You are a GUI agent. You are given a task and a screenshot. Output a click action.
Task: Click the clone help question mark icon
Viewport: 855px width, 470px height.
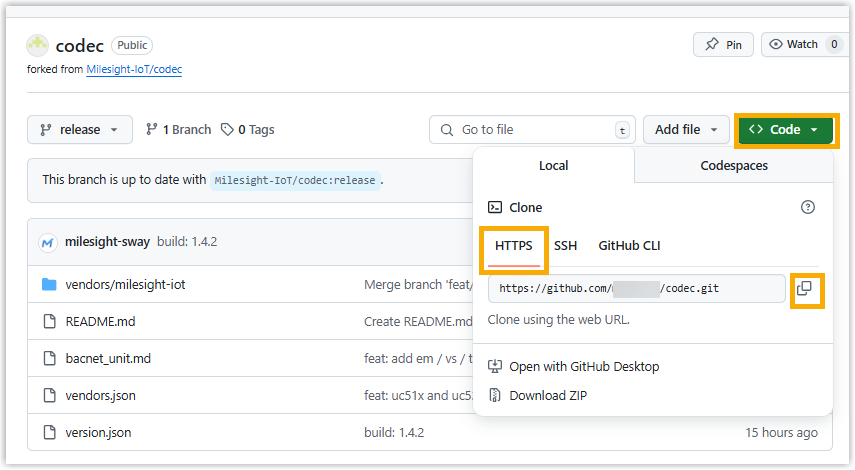point(808,207)
